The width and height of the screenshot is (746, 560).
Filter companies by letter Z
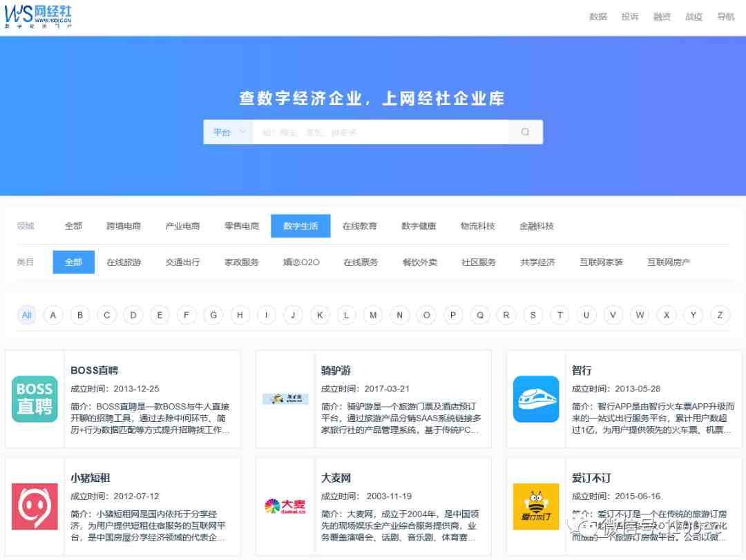coord(720,315)
